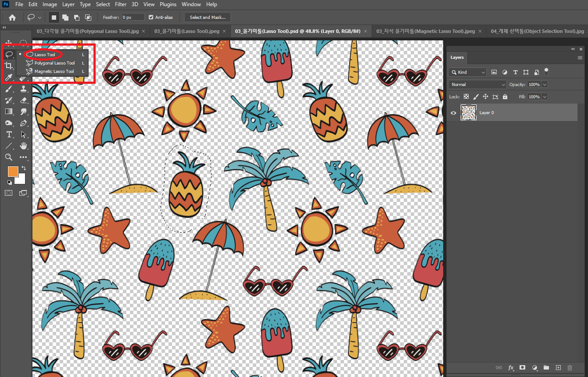This screenshot has height=377, width=588.
Task: Enter Quick Mask mode
Action: tap(9, 193)
